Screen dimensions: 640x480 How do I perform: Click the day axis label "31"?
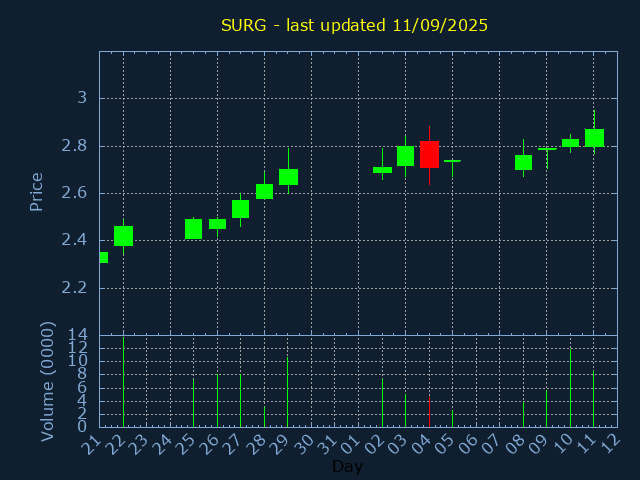(x=326, y=443)
